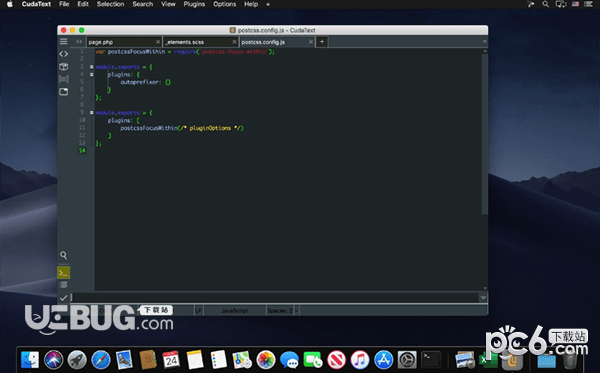Click the Spotlight search icon in menu bar
600x373 pixels.
tap(546, 4)
